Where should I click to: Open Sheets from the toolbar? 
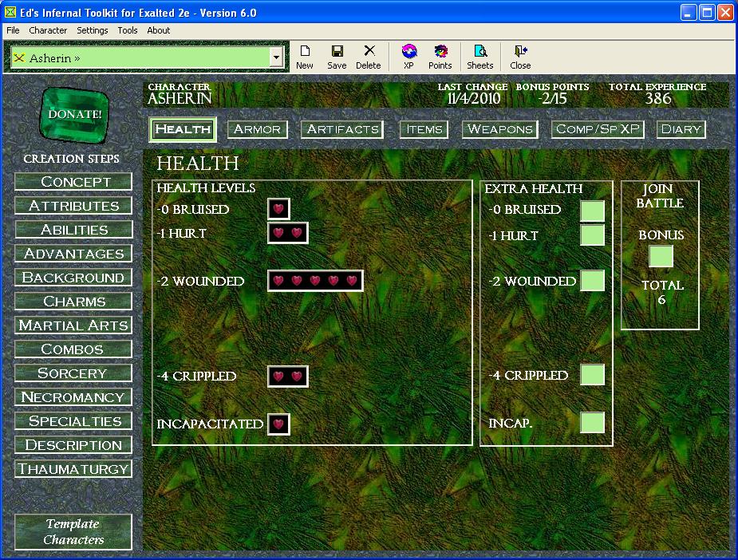pos(480,57)
